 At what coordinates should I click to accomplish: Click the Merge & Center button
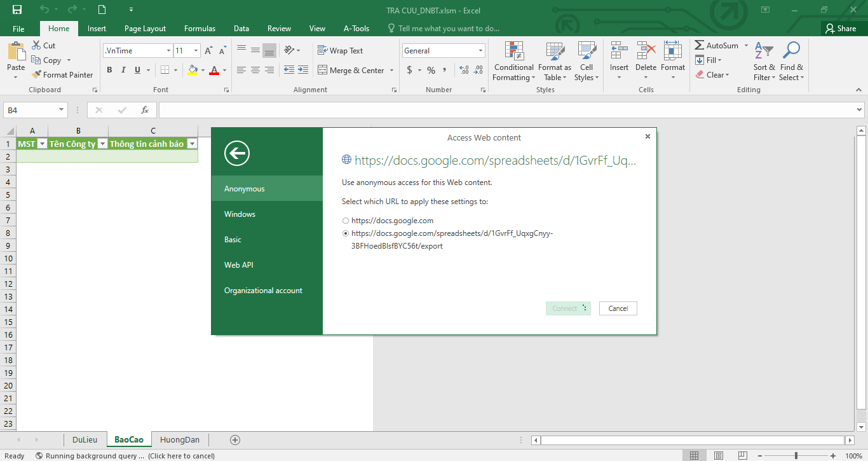tap(351, 70)
